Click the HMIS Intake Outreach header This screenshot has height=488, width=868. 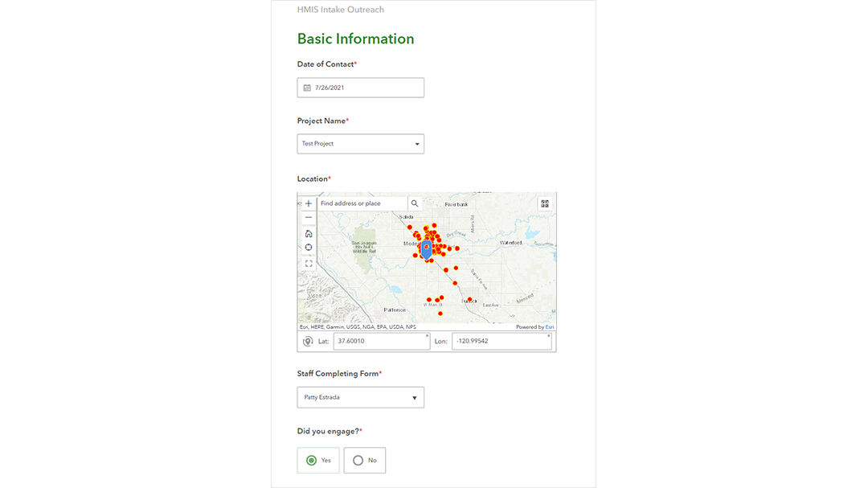tap(339, 9)
